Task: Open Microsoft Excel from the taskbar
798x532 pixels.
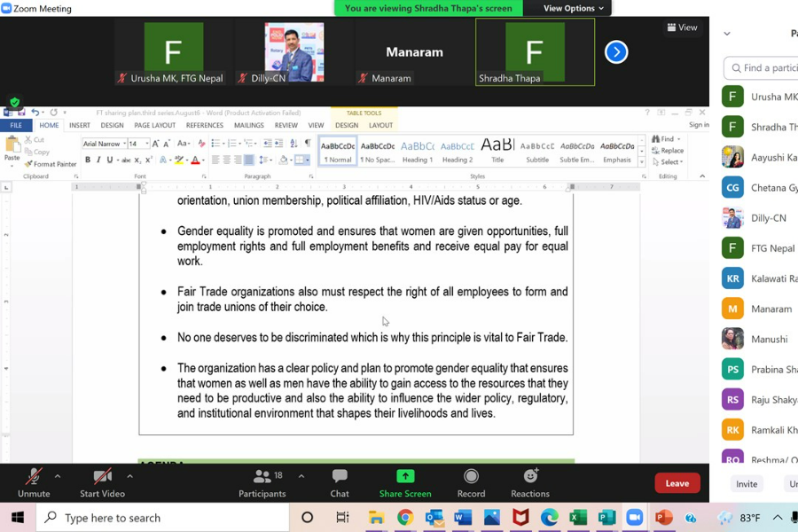Action: [x=578, y=518]
